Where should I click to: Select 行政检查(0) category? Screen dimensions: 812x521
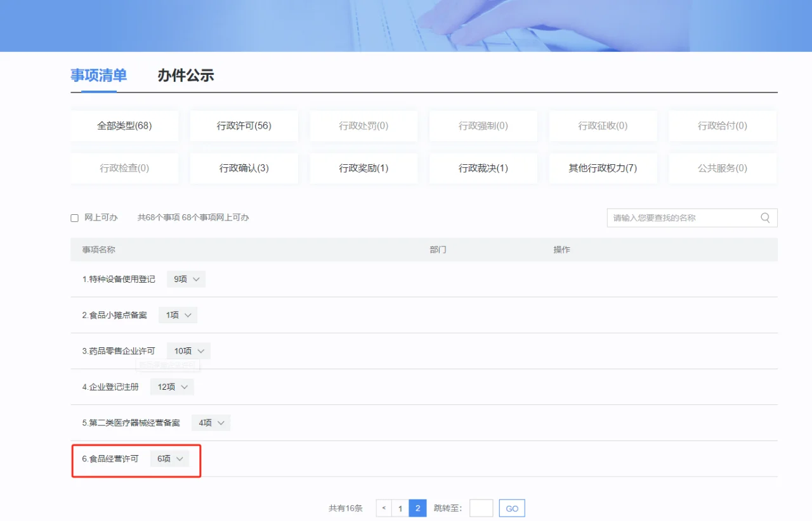(124, 168)
